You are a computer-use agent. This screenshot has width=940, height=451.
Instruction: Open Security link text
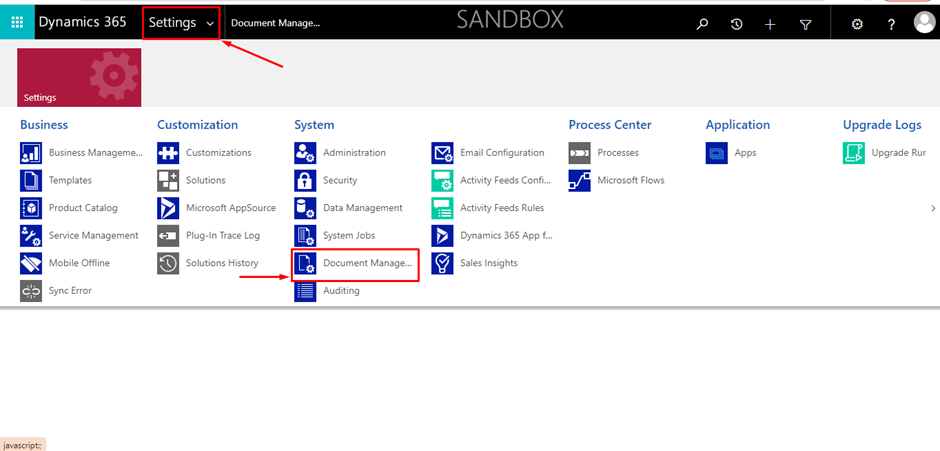pyautogui.click(x=340, y=181)
